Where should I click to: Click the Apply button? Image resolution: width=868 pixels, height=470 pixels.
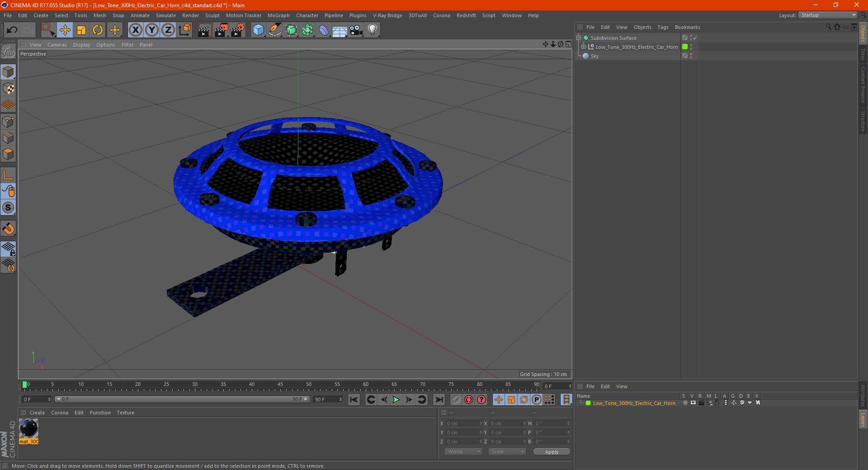click(552, 451)
